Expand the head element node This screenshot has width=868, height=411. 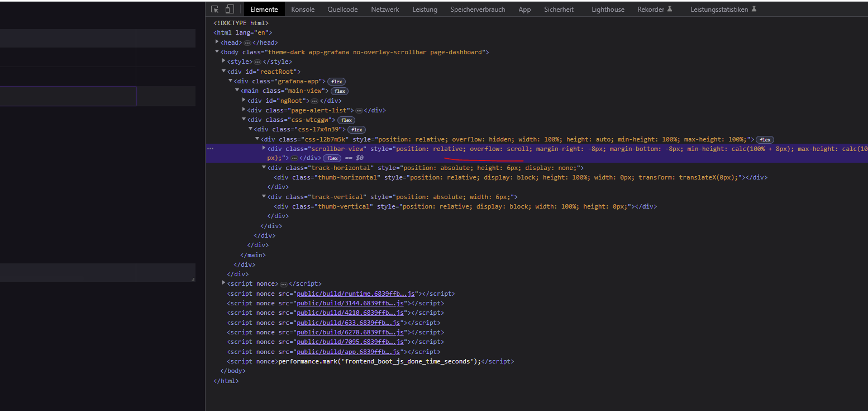pos(217,42)
